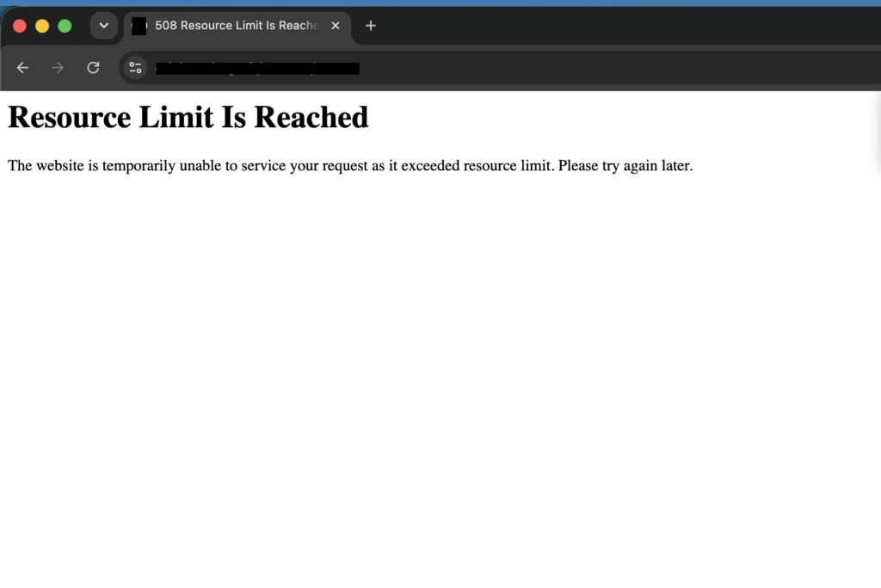The width and height of the screenshot is (881, 588).
Task: Reload the 508 error page
Action: pos(93,68)
